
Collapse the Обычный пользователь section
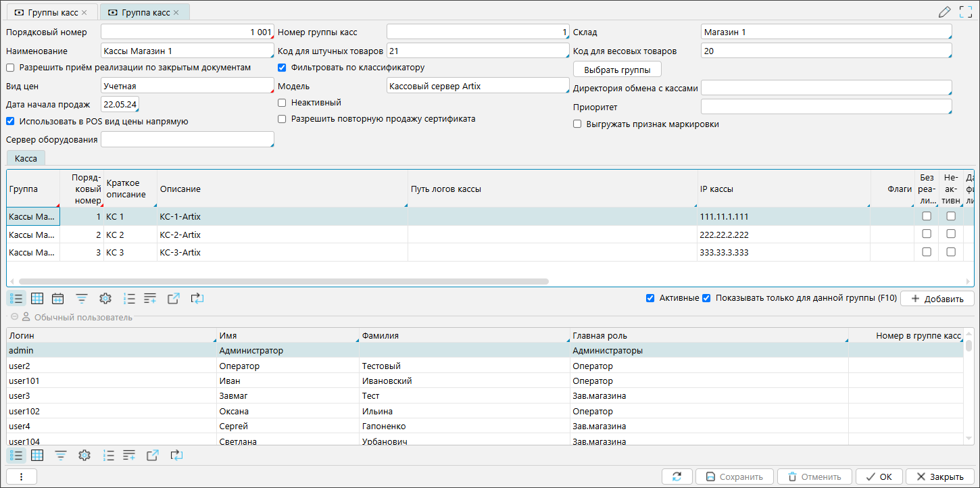coord(14,317)
